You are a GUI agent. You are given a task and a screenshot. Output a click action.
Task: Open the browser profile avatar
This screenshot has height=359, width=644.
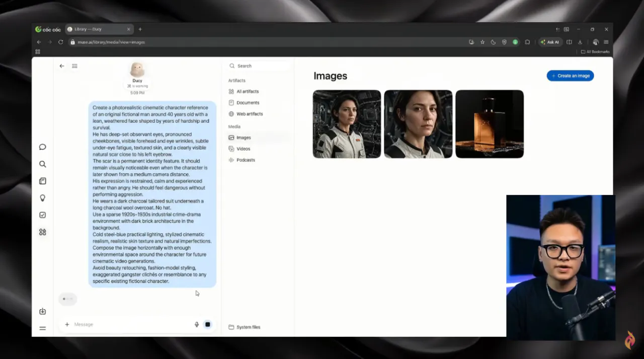coord(596,42)
